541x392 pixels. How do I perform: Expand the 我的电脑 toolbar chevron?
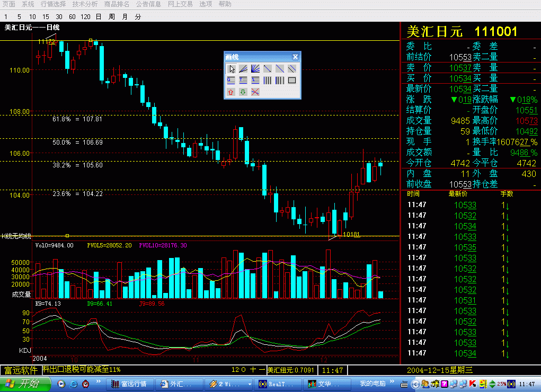392,381
